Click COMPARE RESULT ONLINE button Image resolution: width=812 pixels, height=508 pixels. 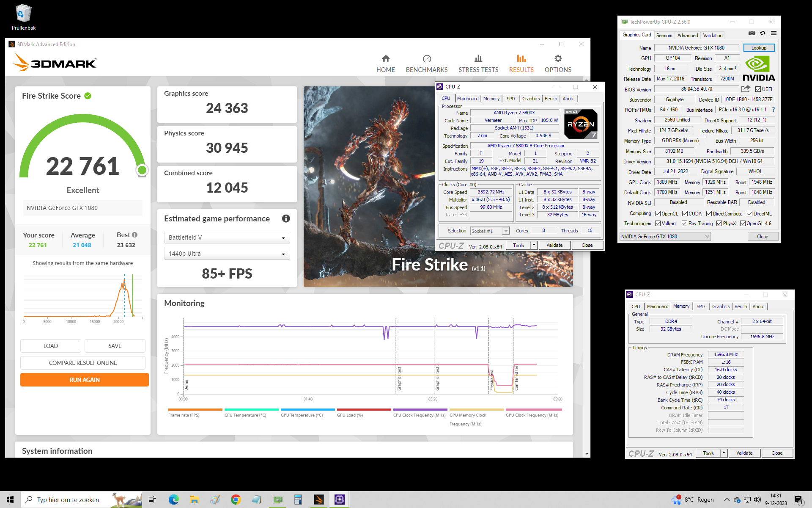[83, 362]
